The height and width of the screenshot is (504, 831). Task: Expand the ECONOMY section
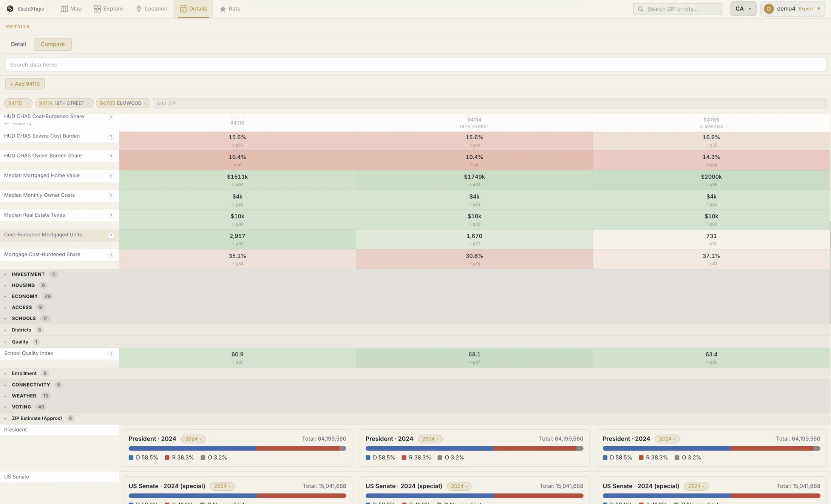click(5, 296)
